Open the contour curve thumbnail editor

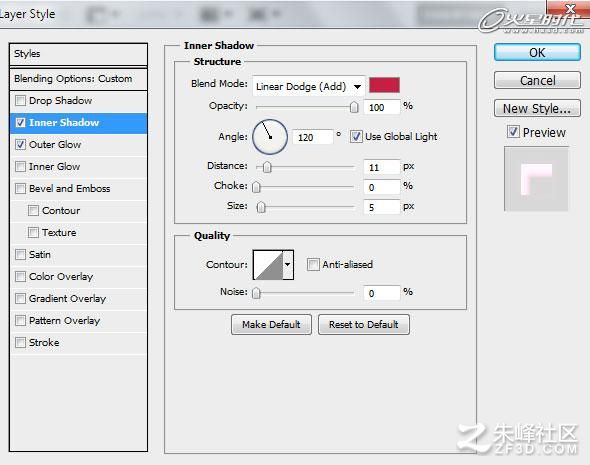coord(268,265)
